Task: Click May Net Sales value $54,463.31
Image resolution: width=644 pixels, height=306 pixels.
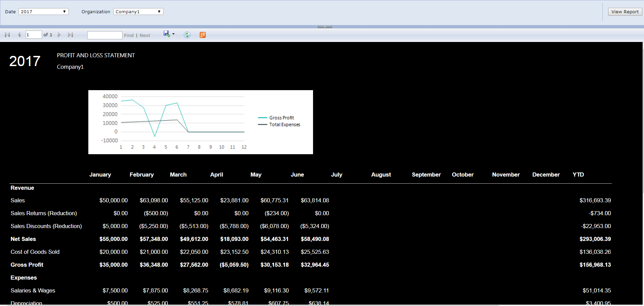Action: click(x=274, y=239)
